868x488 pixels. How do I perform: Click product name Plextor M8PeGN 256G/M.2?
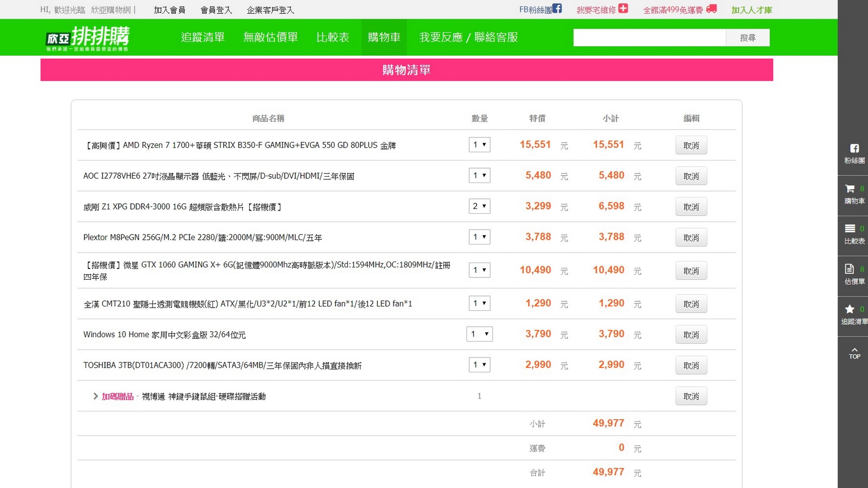click(203, 238)
